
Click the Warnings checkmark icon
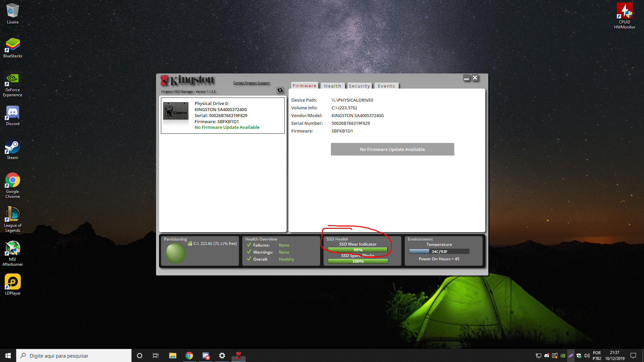click(x=249, y=252)
